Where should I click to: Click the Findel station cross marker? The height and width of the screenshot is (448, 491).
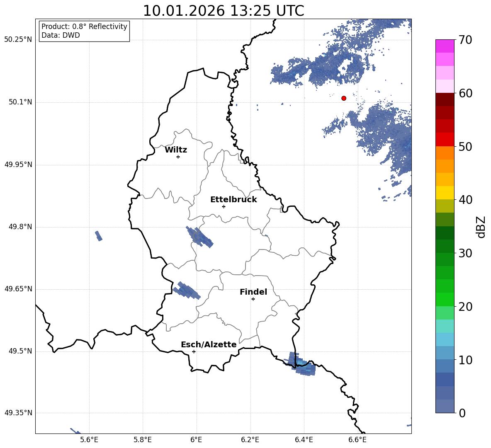point(253,299)
